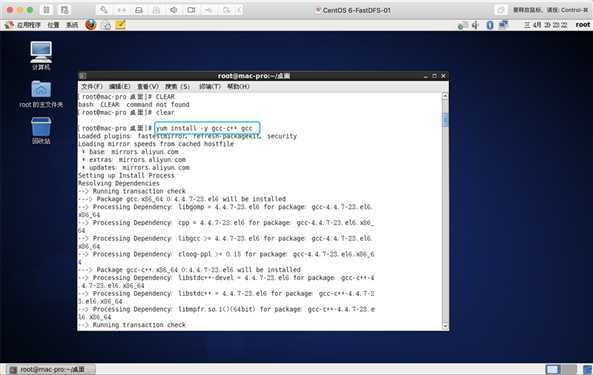
Task: Click the camera device icon in VMware toolbar
Action: tap(191, 10)
